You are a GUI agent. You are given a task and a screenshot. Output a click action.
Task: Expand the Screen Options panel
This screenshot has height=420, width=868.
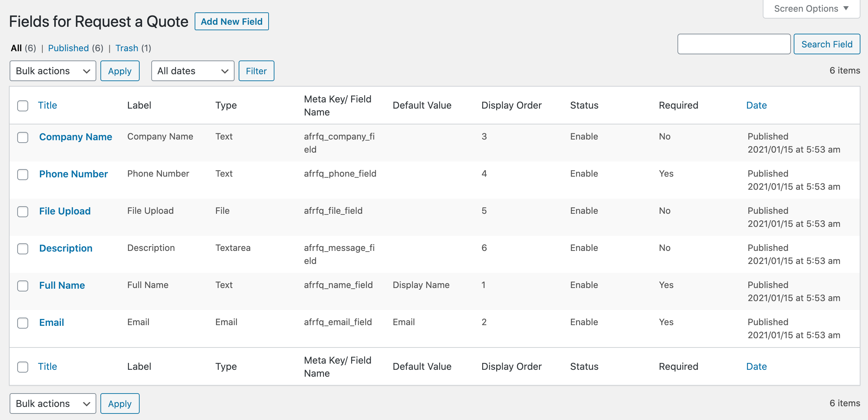(x=811, y=9)
